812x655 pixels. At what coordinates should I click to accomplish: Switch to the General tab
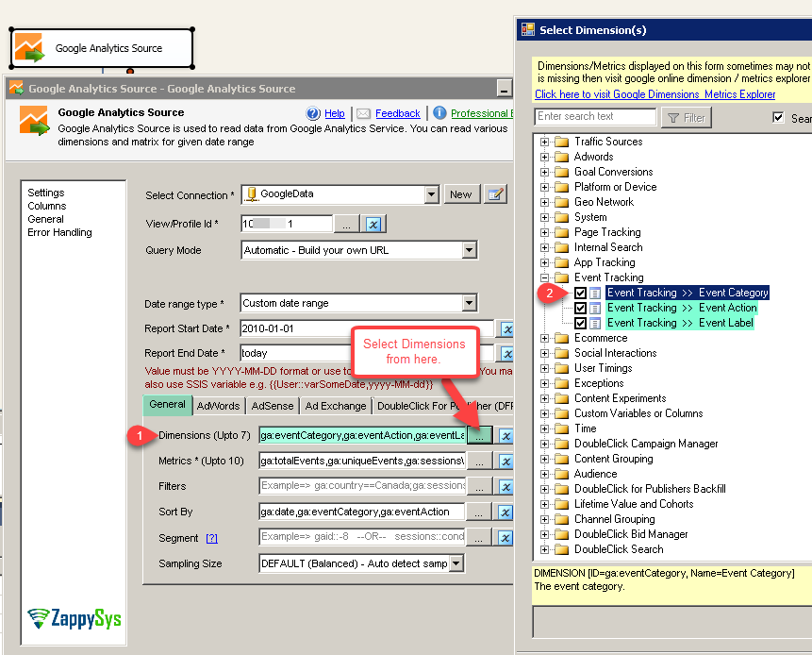coord(167,405)
